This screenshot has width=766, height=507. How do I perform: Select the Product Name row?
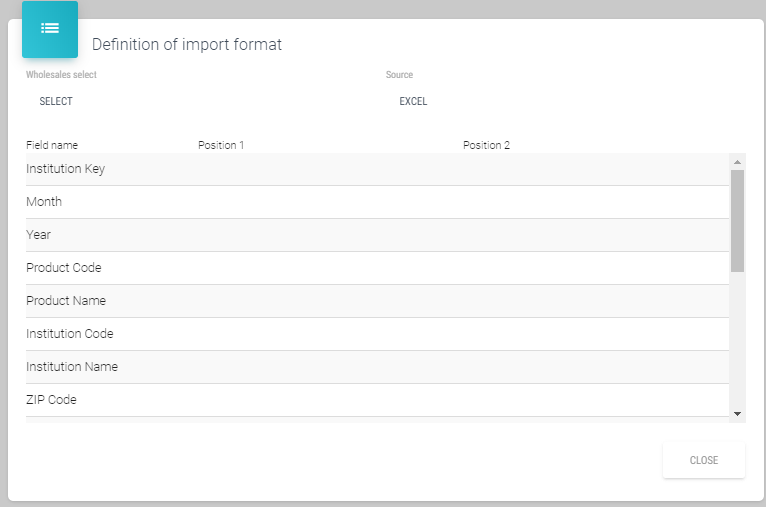66,301
